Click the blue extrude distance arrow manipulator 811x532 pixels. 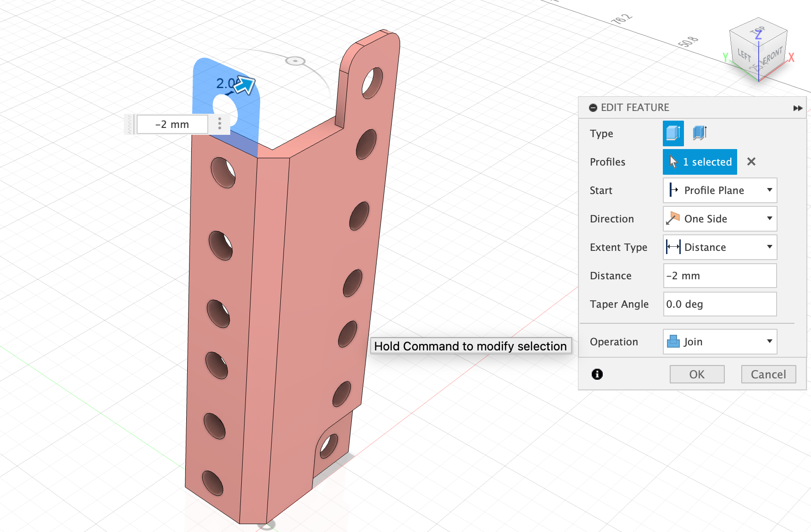245,85
